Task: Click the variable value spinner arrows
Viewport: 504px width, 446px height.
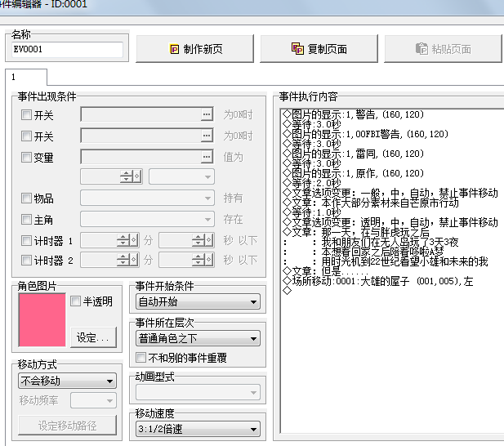Action: coord(126,176)
